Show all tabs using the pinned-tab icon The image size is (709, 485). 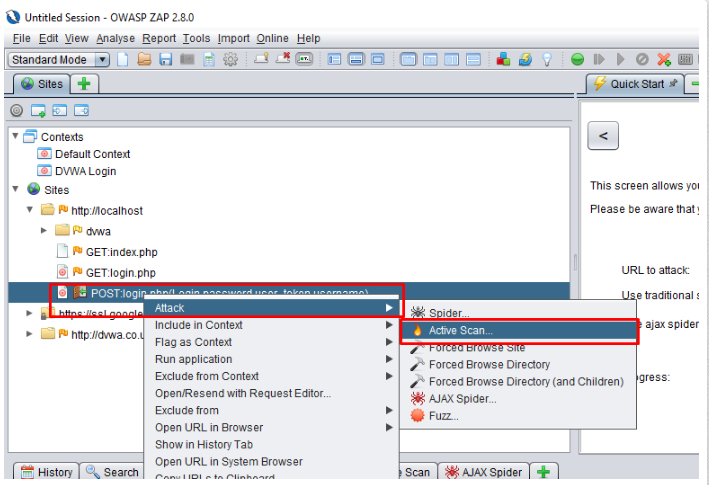pos(261,59)
